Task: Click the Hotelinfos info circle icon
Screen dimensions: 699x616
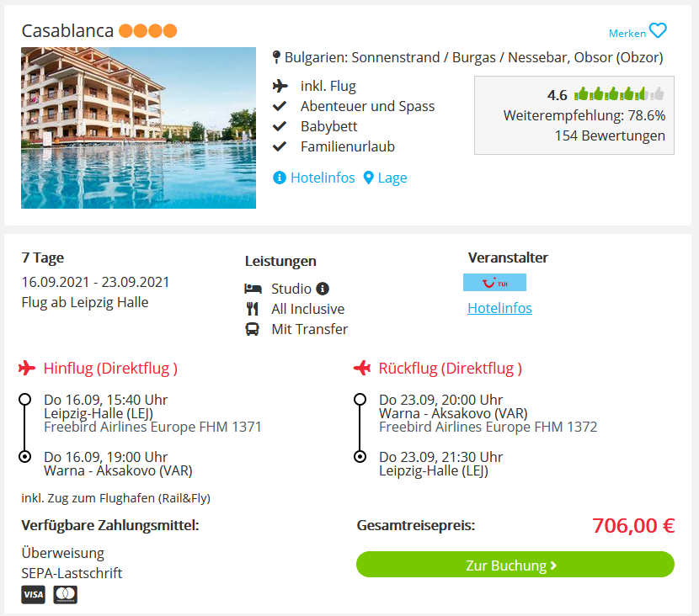Action: click(x=279, y=178)
